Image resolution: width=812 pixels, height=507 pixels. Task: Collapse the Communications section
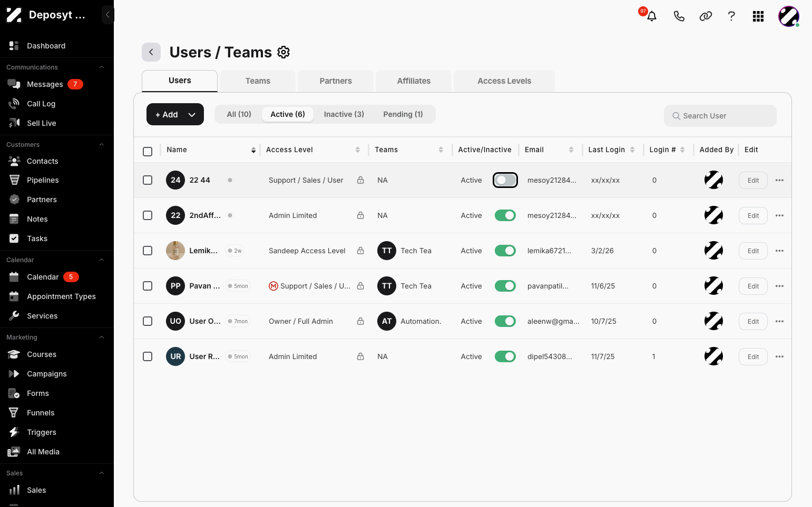(x=102, y=67)
